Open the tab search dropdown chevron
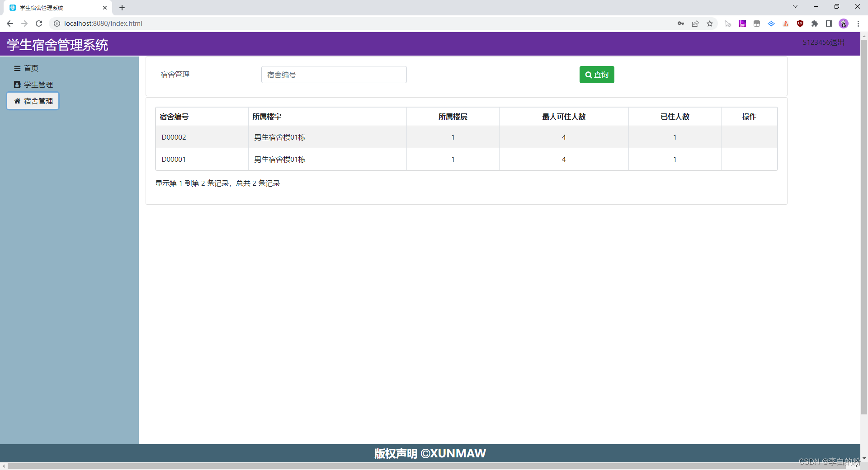868x470 pixels. tap(795, 6)
